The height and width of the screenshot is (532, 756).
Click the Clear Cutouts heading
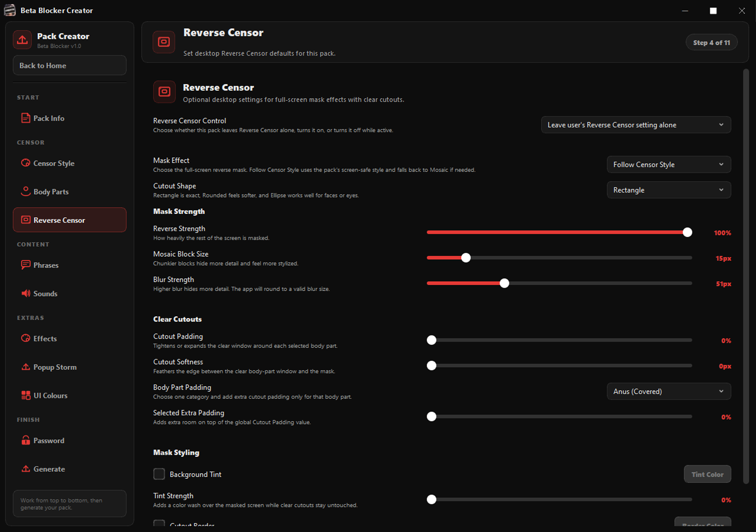(x=177, y=319)
